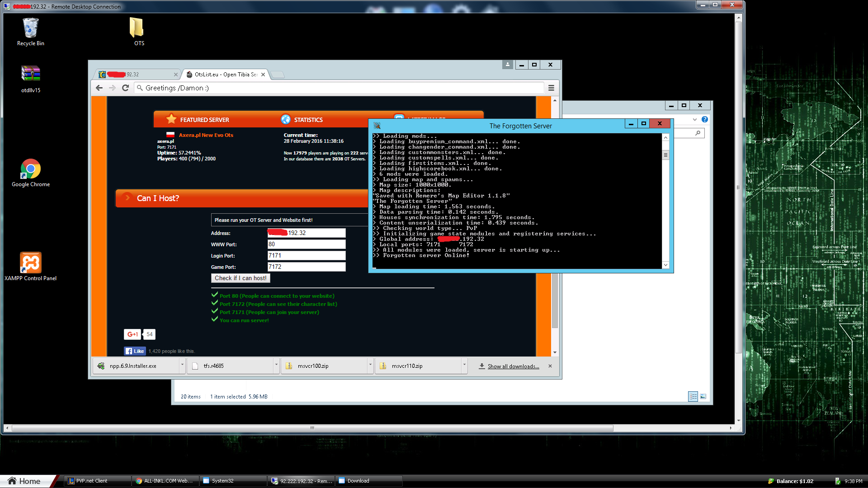Click the console scrollbar up arrow

[x=665, y=137]
